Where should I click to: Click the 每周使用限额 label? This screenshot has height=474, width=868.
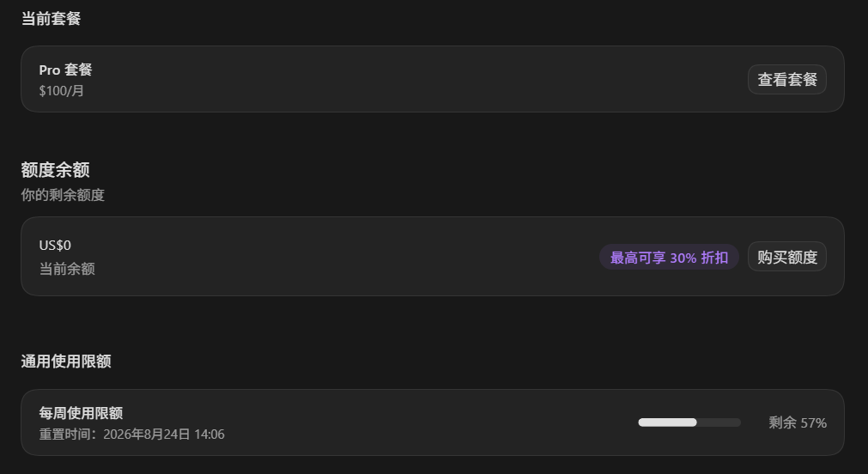pos(81,413)
